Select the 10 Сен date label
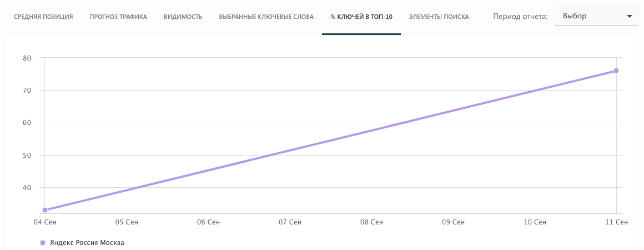The image size is (644, 250). pyautogui.click(x=535, y=222)
